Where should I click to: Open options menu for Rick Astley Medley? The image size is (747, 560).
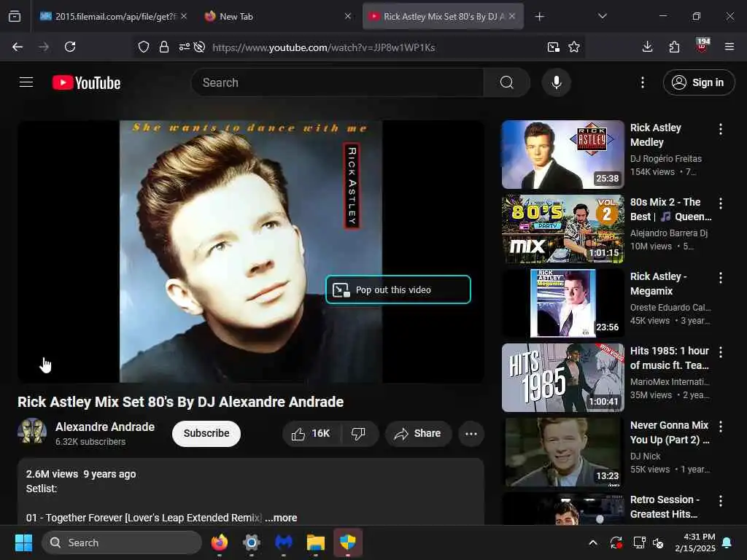tap(720, 129)
